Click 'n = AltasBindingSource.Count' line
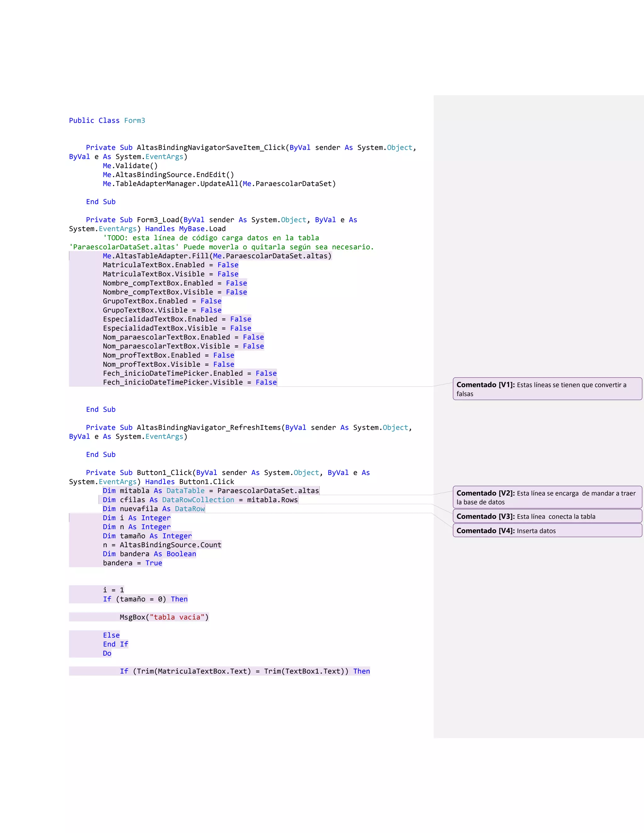The height and width of the screenshot is (833, 644). 162,545
